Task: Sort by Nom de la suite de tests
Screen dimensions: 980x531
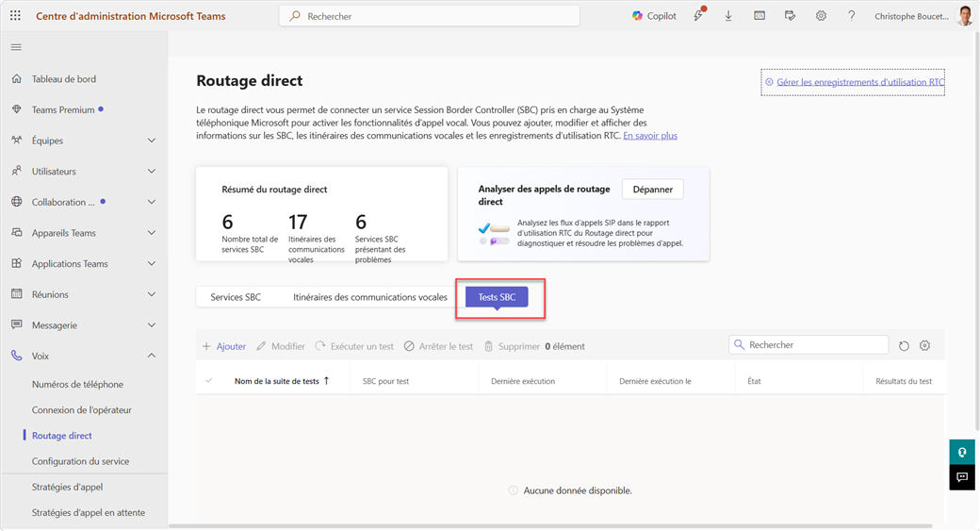Action: 277,381
